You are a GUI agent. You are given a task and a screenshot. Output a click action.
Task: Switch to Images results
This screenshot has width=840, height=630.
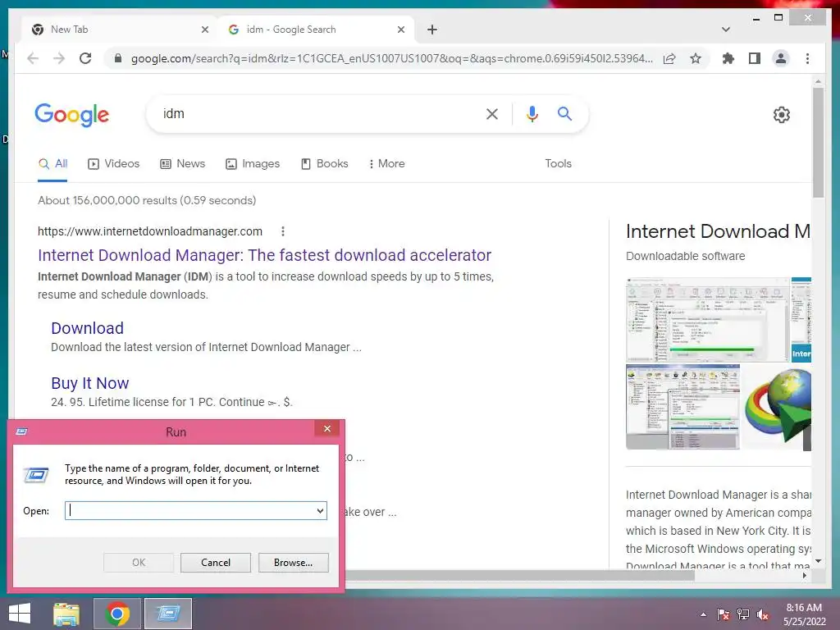click(253, 163)
